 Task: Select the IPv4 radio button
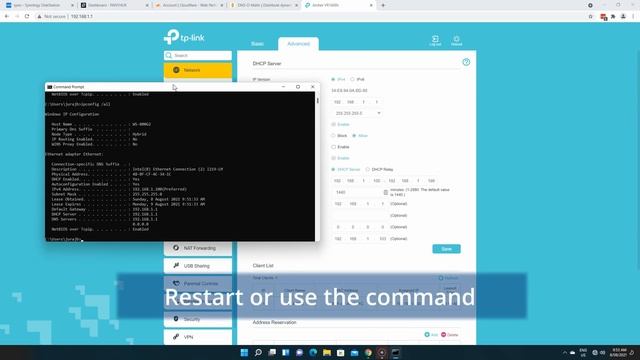(x=333, y=79)
